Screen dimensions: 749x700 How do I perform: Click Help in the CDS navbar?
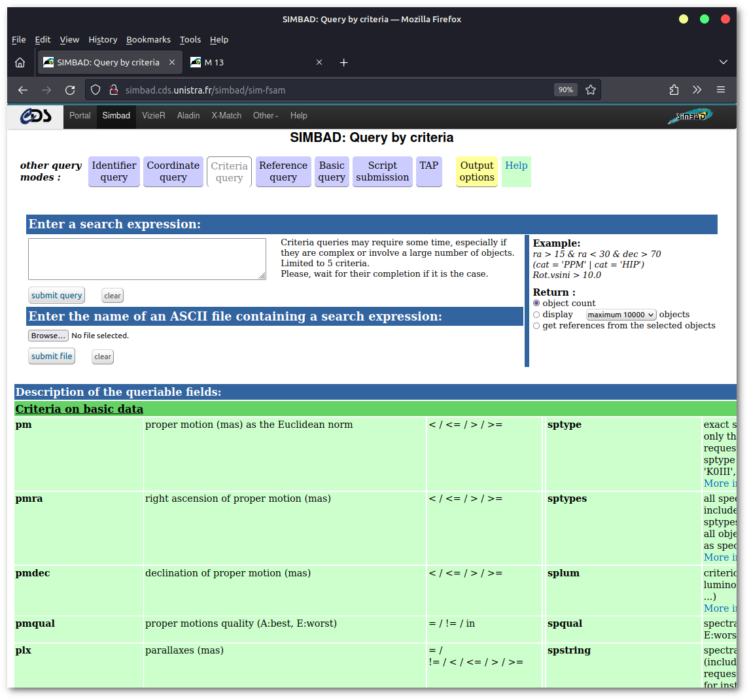click(x=298, y=116)
